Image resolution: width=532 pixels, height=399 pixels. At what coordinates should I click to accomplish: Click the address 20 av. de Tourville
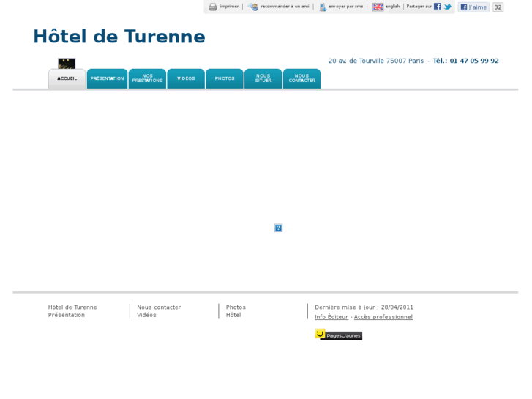[376, 61]
